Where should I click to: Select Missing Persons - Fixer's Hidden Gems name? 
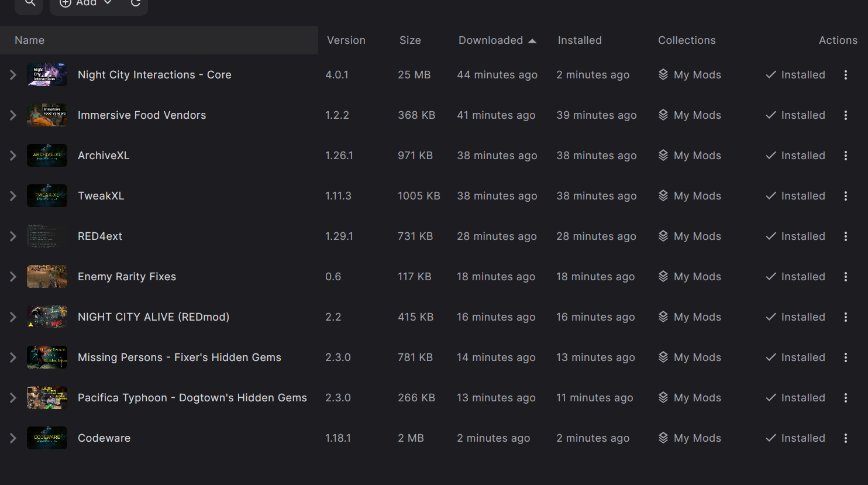(x=180, y=357)
